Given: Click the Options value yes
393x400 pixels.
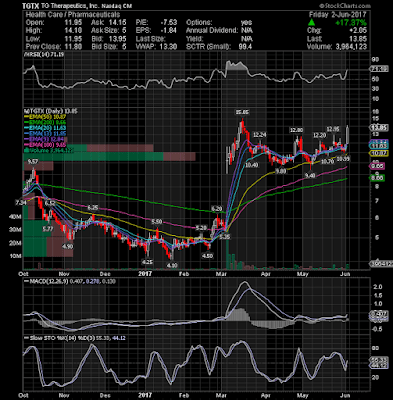Looking at the screenshot, I should pos(247,23).
